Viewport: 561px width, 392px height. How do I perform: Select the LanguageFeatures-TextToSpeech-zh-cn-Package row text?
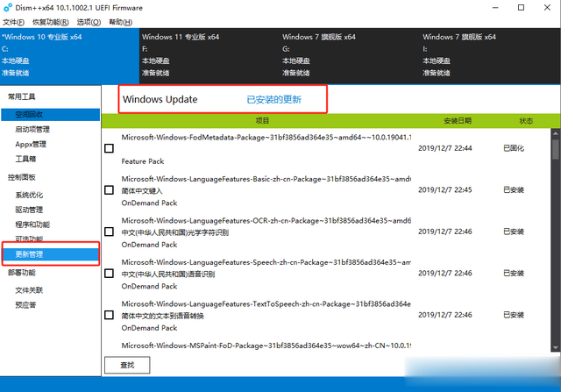[266, 304]
